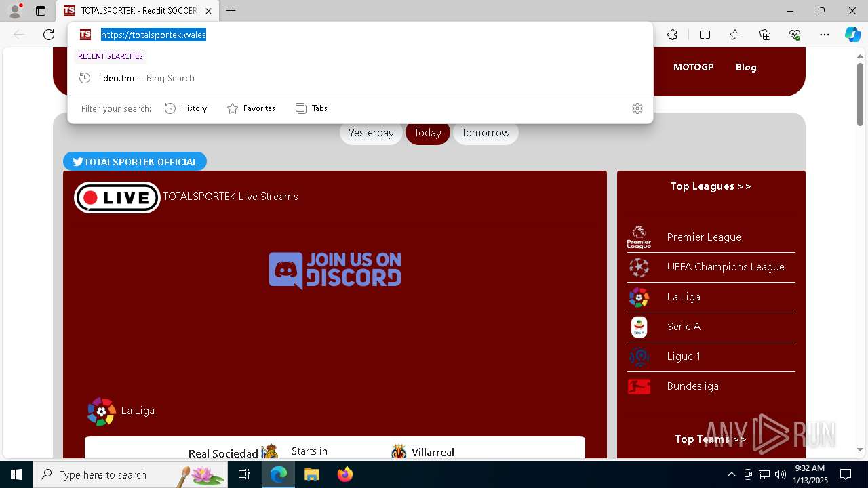Select the Tomorrow schedule tab
Screen dimensions: 868x488
pos(486,133)
